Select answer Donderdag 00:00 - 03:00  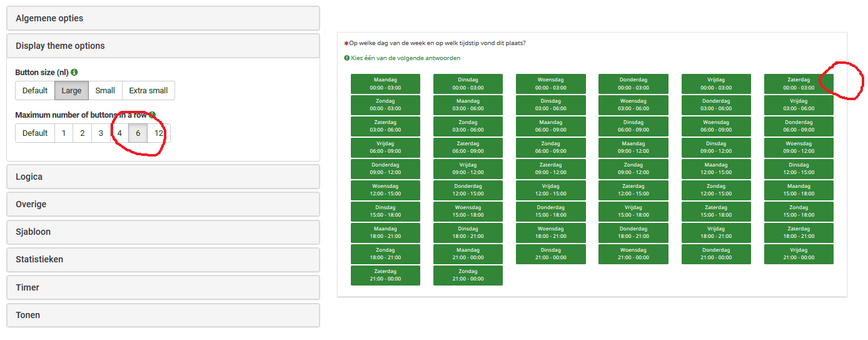633,84
